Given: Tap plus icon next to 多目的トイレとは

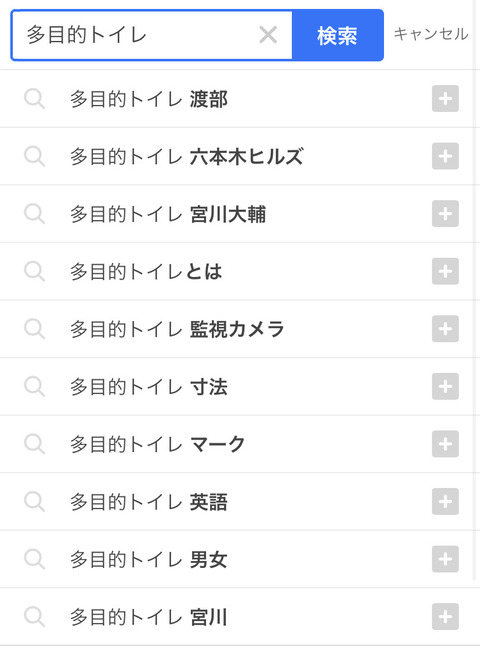Looking at the screenshot, I should [x=445, y=272].
